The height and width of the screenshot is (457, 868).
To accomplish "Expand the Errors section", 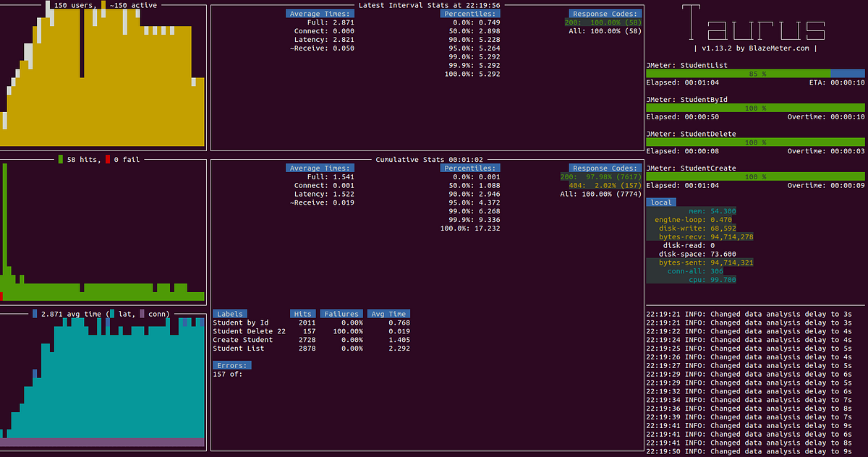I will 231,365.
